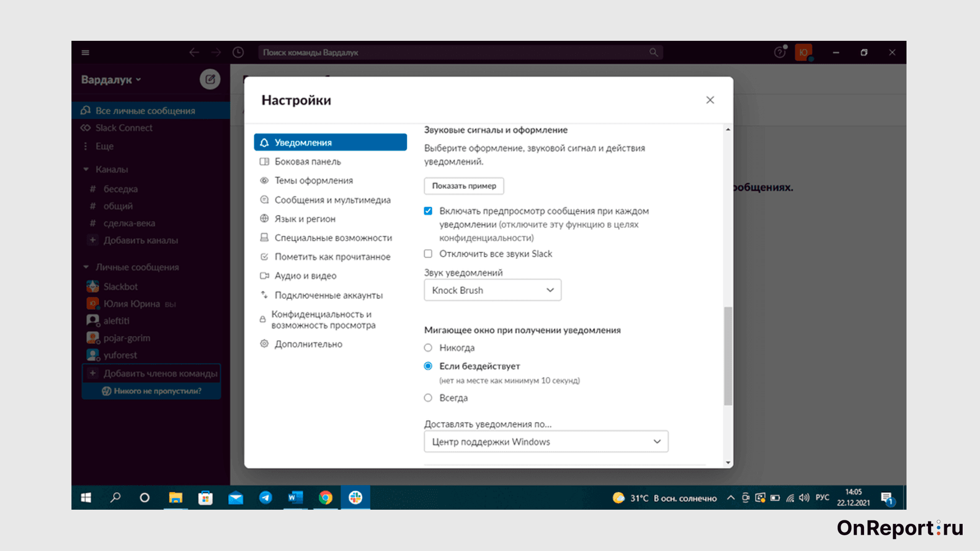
Task: Open Slackbot direct message
Action: 120,287
